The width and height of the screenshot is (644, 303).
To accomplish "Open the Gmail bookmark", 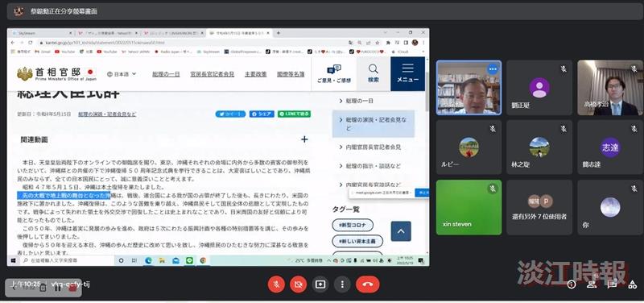I will pos(43,52).
